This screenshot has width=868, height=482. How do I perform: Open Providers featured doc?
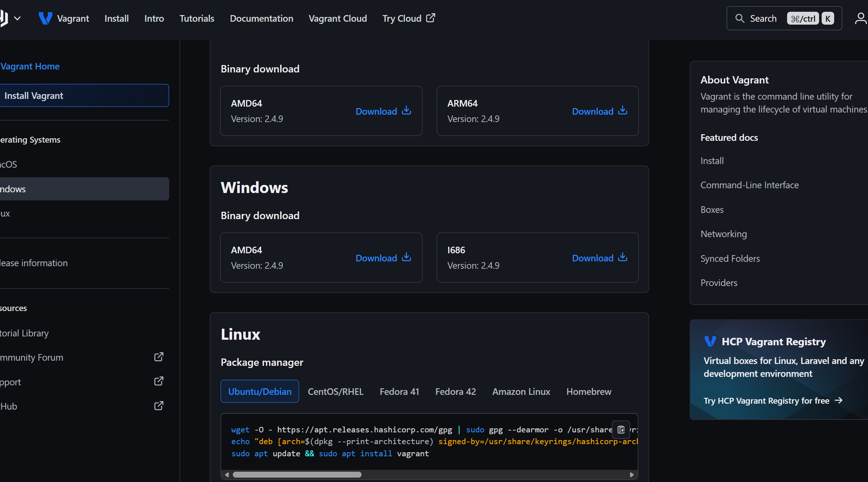(x=719, y=283)
